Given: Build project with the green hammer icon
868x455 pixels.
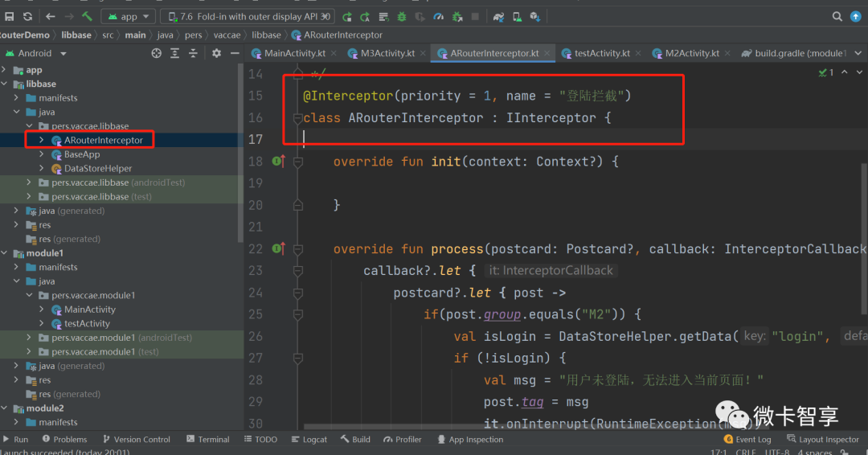Looking at the screenshot, I should click(x=87, y=17).
